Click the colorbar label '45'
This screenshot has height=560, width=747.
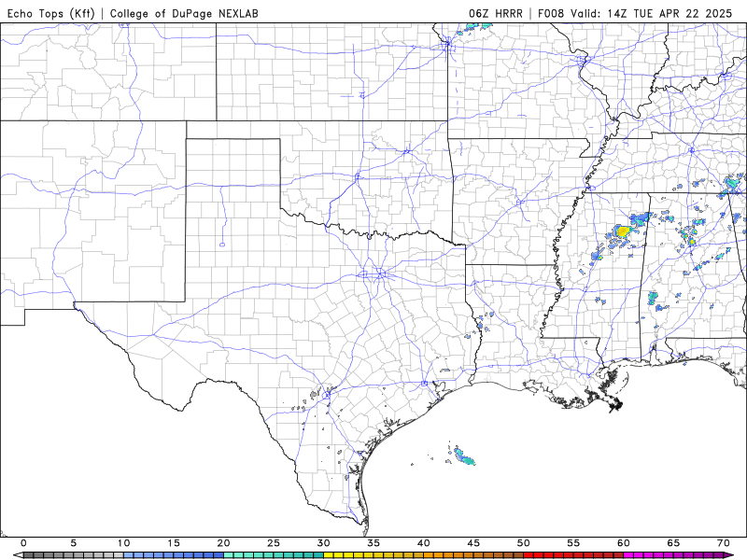pyautogui.click(x=473, y=543)
